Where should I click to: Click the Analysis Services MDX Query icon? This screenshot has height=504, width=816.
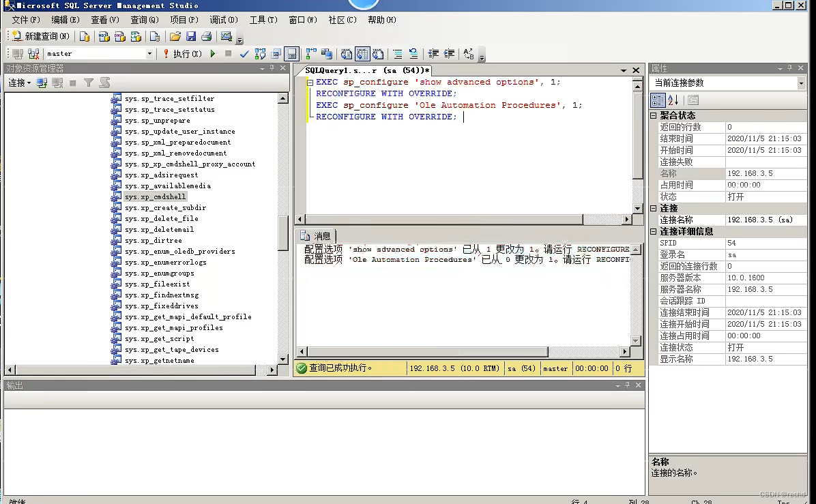[104, 36]
